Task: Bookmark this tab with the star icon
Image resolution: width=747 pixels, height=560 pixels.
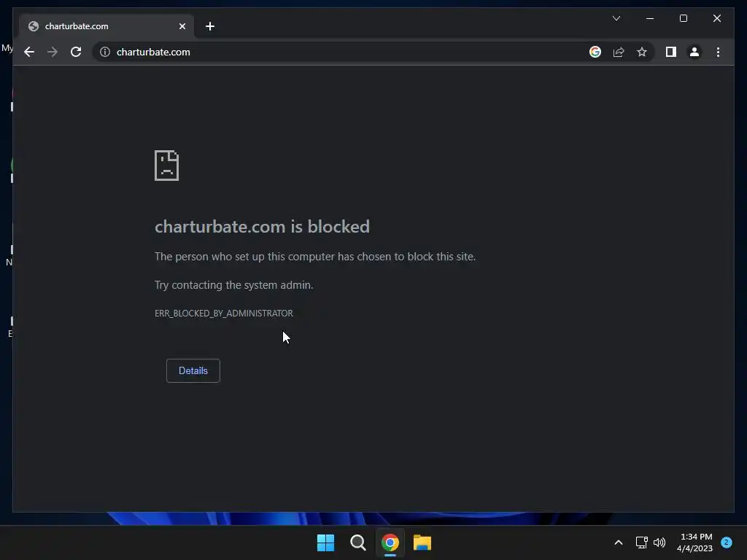Action: (x=642, y=52)
